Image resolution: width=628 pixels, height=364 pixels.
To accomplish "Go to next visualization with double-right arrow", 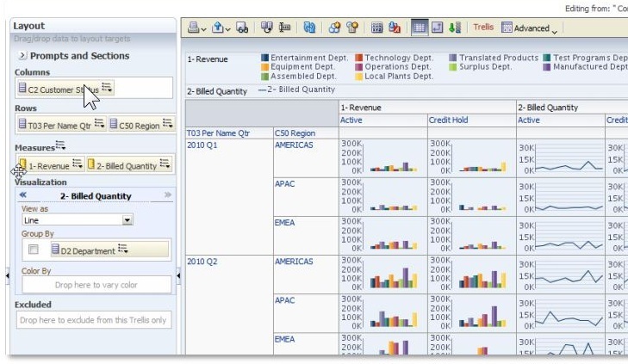I will click(168, 194).
